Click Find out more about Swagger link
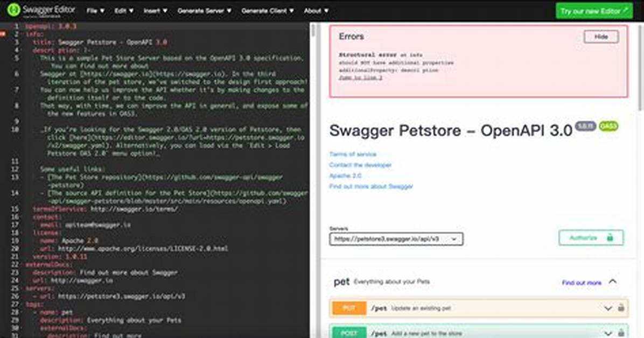Screen dimensions: 644x338 (x=371, y=186)
